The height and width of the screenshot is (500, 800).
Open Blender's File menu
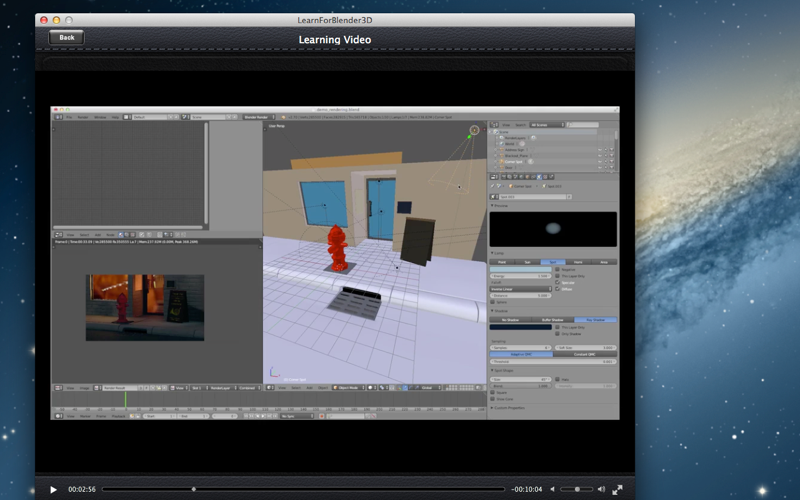[69, 117]
